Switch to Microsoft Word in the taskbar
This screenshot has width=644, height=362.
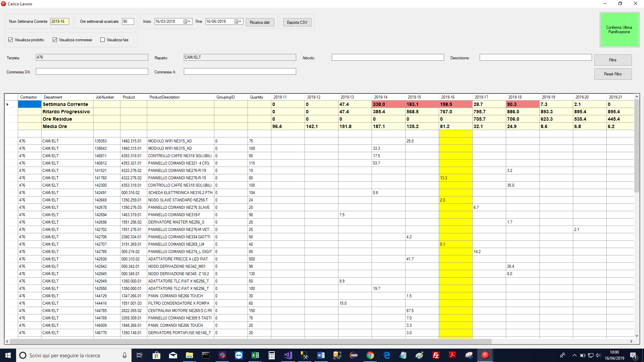pos(321,355)
